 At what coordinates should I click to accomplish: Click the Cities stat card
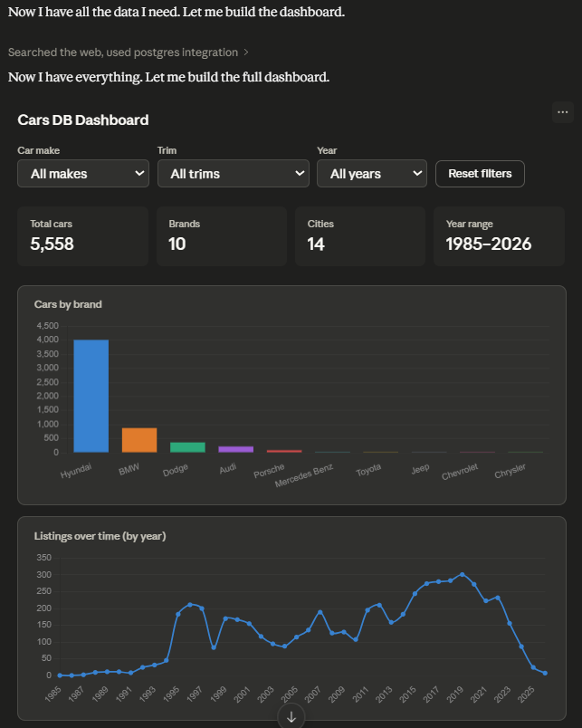360,236
